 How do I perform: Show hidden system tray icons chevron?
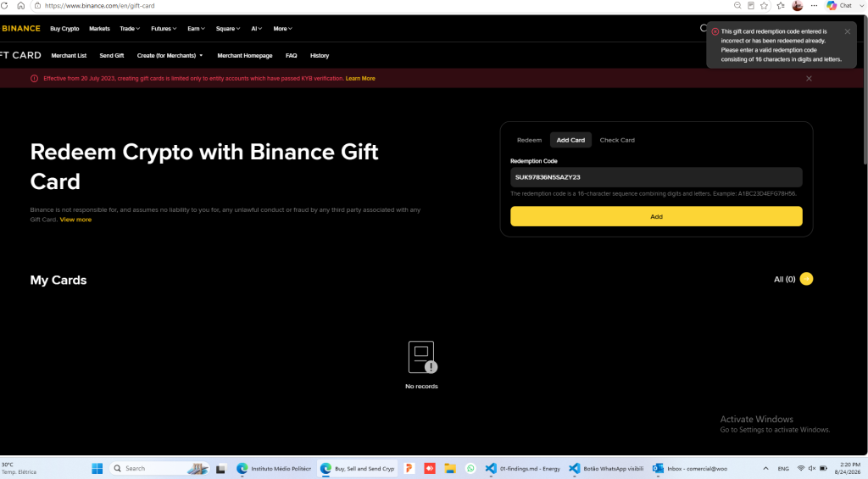pos(765,469)
